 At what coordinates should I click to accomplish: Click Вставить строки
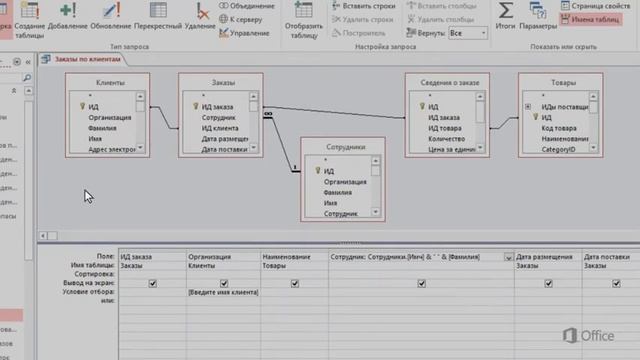(364, 6)
